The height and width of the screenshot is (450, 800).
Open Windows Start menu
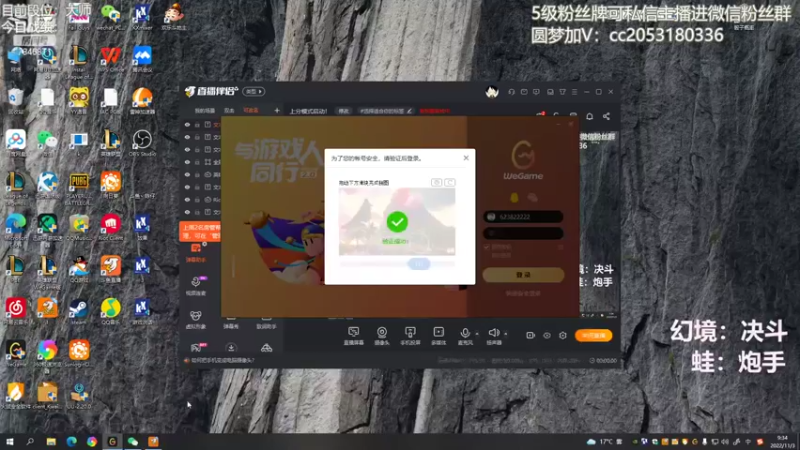[9, 441]
